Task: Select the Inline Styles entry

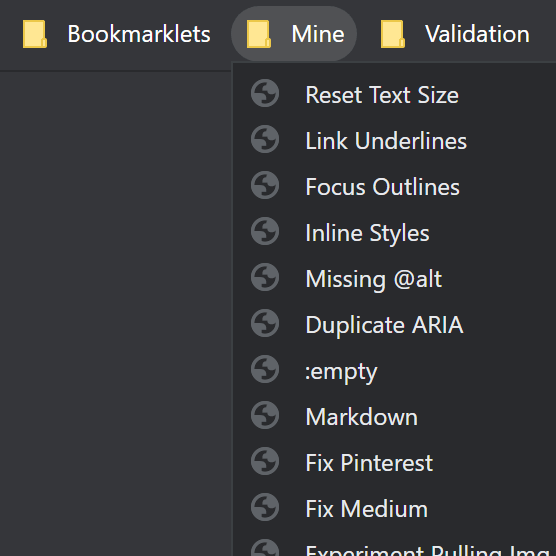Action: (x=394, y=233)
